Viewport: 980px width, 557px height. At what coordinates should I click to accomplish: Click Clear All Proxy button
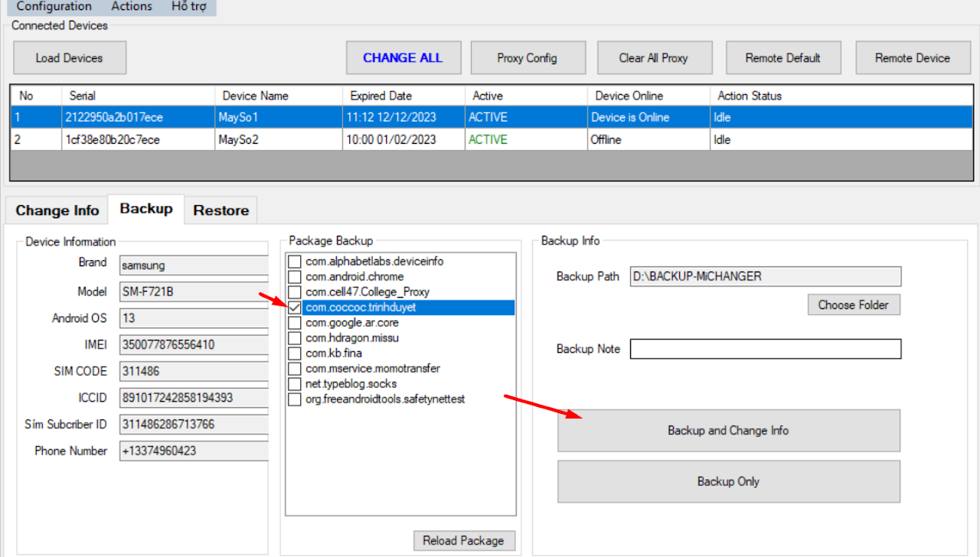653,58
